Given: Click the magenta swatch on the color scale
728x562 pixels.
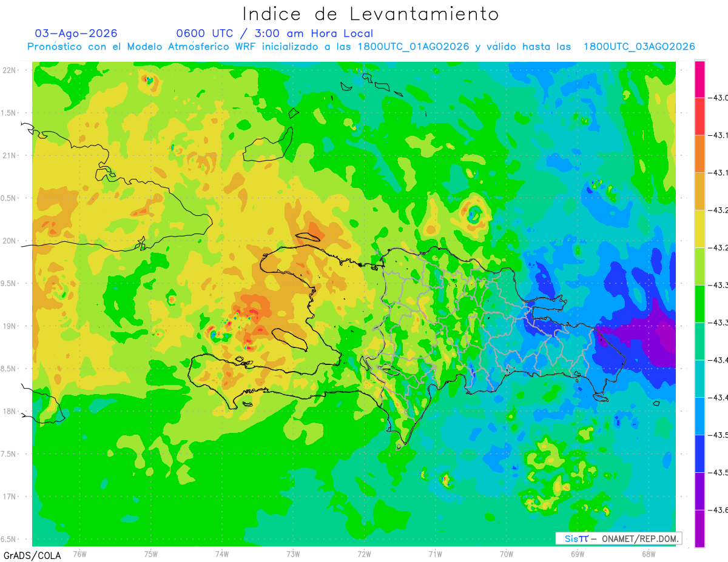Looking at the screenshot, I should (x=699, y=79).
